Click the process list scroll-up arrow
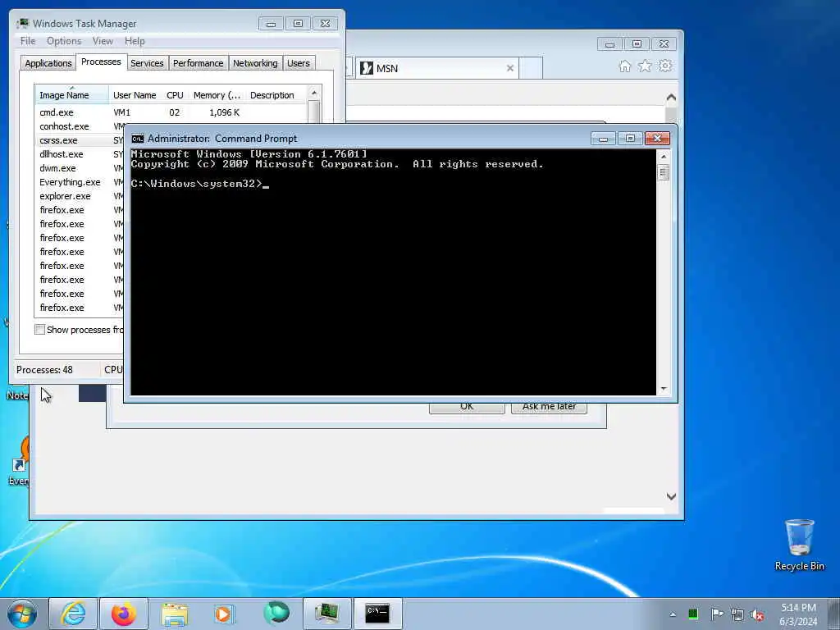This screenshot has height=630, width=840. pos(314,93)
